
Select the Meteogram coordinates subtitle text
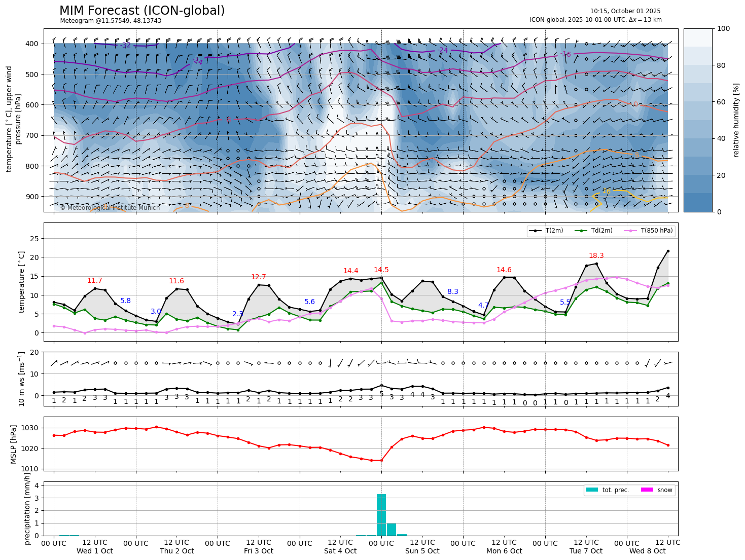click(111, 21)
